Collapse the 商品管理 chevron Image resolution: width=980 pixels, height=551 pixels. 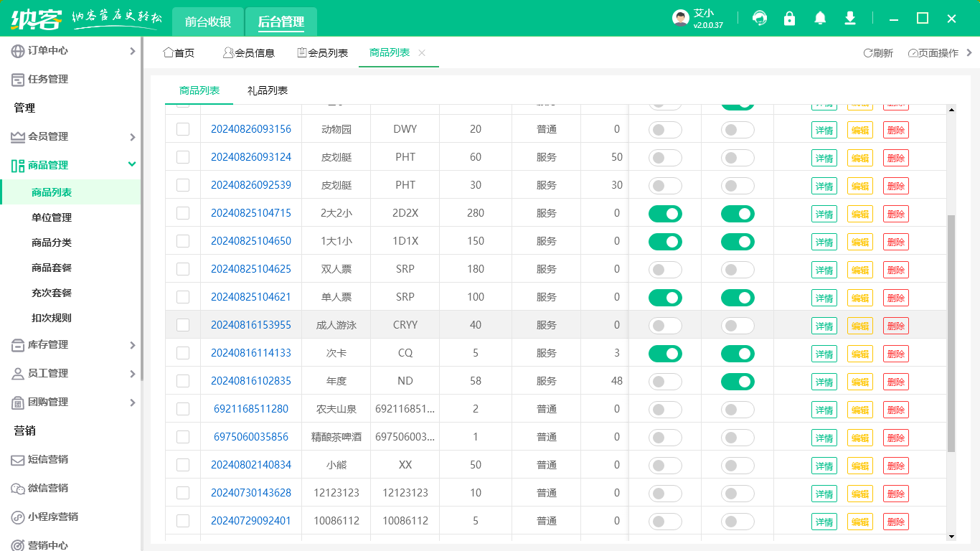[132, 164]
